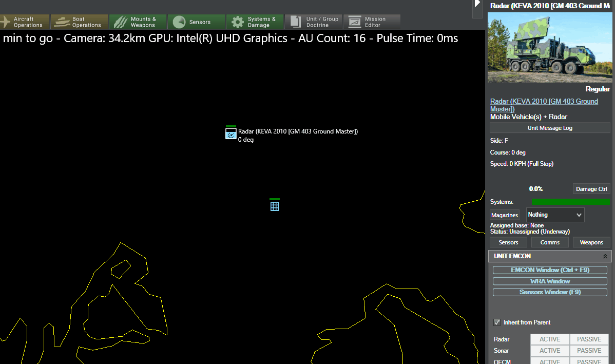Open Aircraft Operations toolbar button
615x364 pixels.
24,22
